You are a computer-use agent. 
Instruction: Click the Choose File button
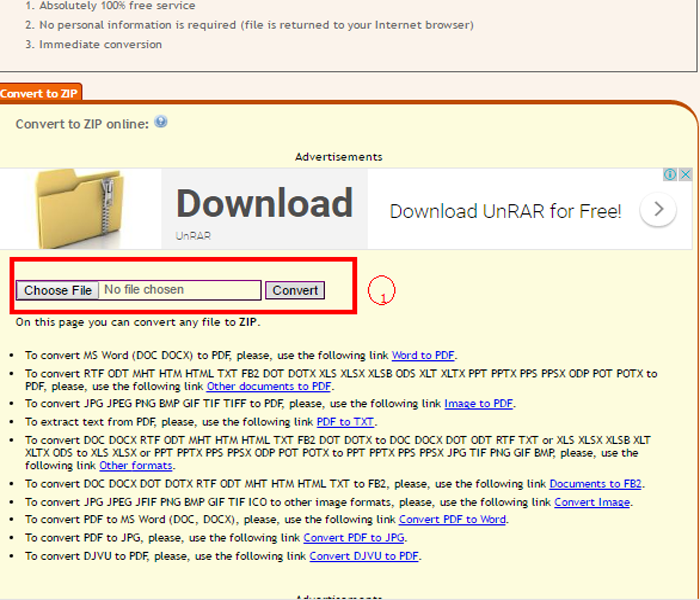pyautogui.click(x=58, y=290)
